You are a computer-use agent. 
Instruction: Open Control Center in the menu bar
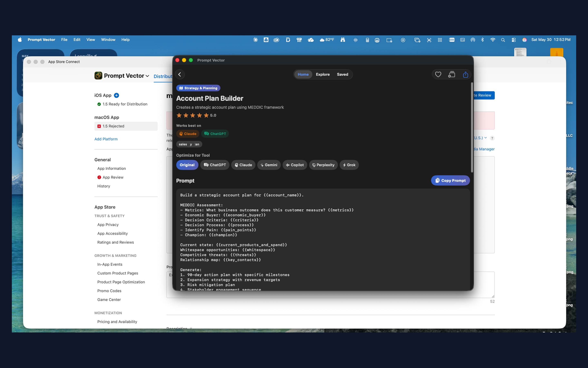click(x=513, y=40)
